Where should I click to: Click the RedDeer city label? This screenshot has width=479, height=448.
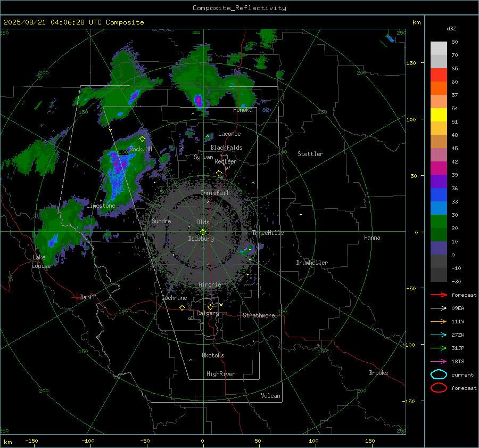pyautogui.click(x=226, y=161)
